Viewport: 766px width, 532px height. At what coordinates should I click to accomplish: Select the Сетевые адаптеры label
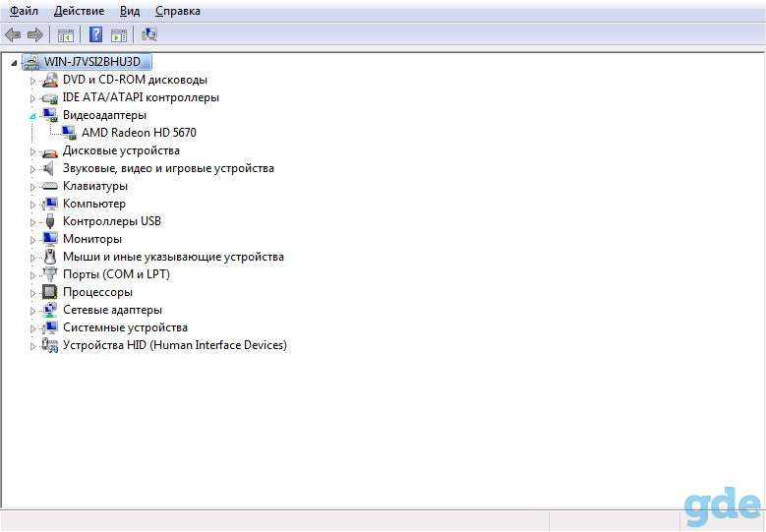pos(112,310)
